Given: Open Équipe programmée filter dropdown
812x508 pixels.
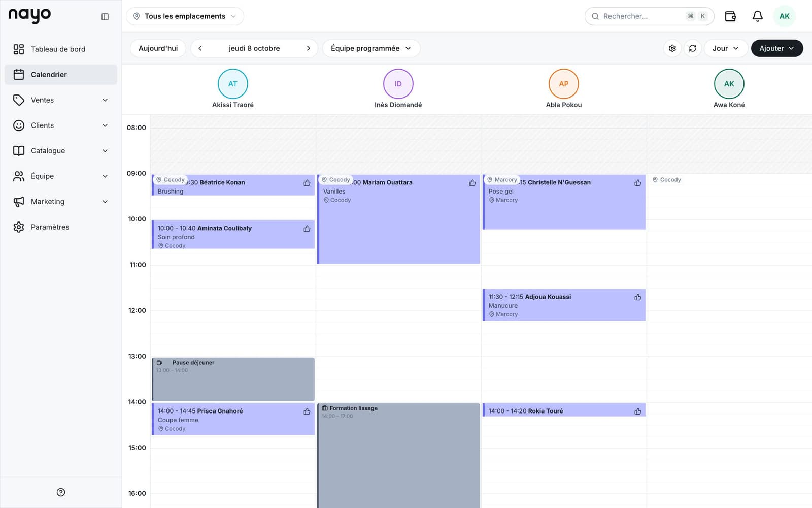Looking at the screenshot, I should point(371,48).
